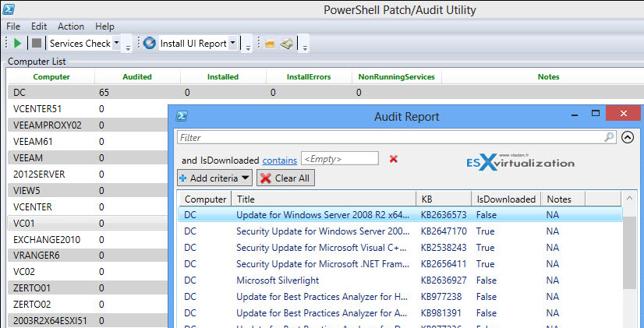Click the money-stack toolbar icon

[287, 44]
